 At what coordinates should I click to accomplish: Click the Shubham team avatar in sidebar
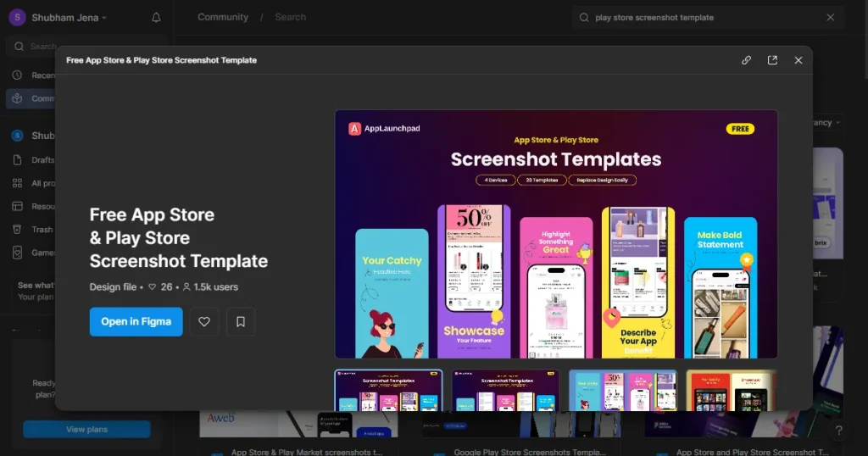click(x=17, y=136)
